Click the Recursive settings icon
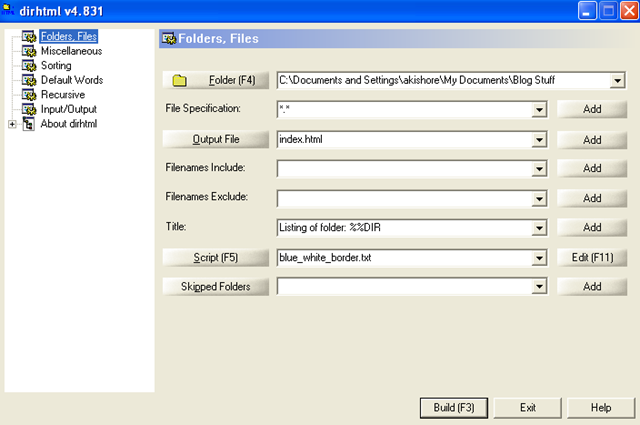Screen dimensions: 640x425 point(29,95)
